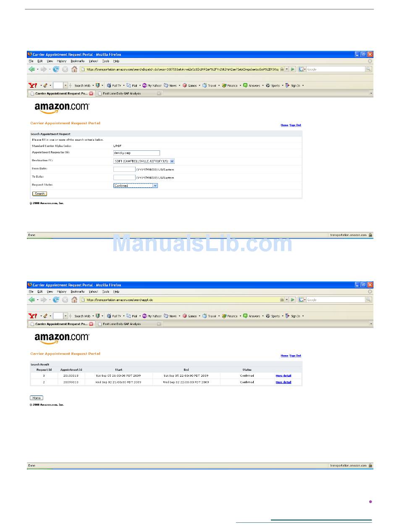Open More detail for appointment 20100013
399x532 pixels.
[283, 376]
